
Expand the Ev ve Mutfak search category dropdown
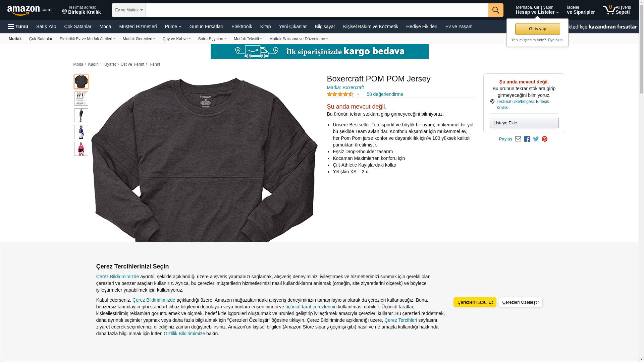click(x=129, y=10)
